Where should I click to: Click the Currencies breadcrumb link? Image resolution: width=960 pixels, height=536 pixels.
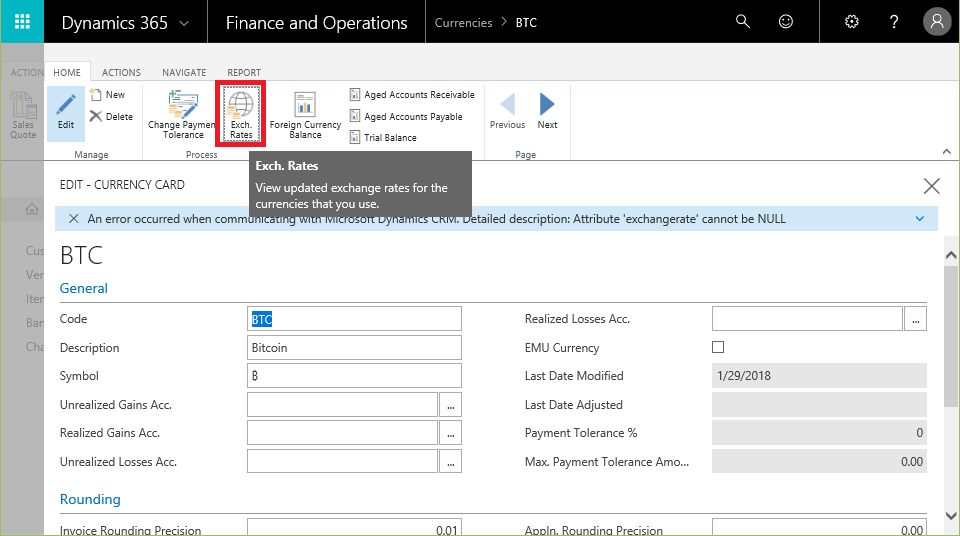[463, 23]
